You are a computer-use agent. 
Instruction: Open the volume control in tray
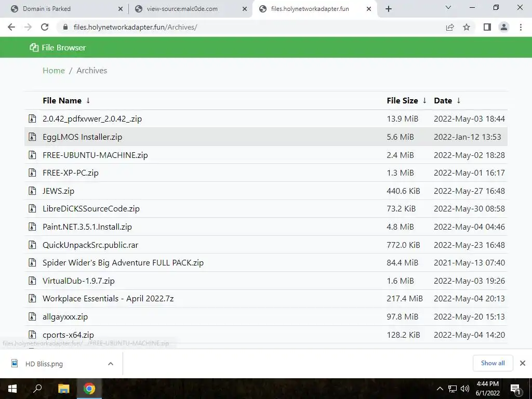[x=465, y=389]
